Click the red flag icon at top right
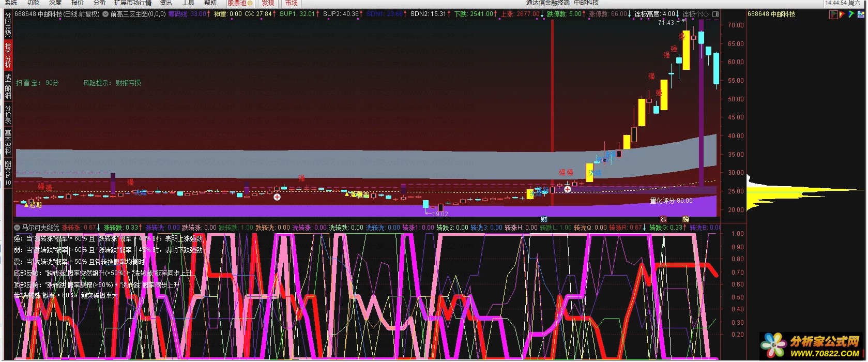 [x=842, y=14]
